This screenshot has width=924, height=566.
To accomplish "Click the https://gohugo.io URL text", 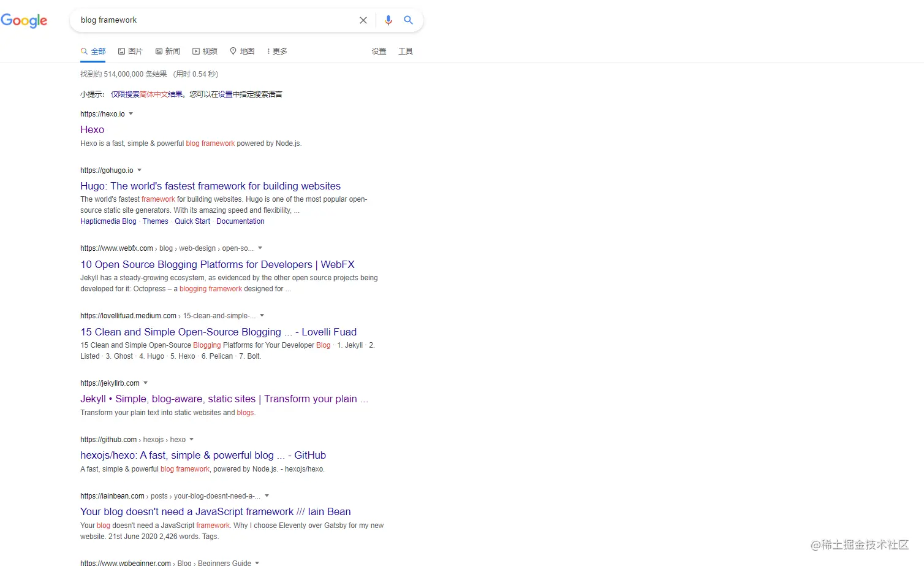I will (x=107, y=170).
